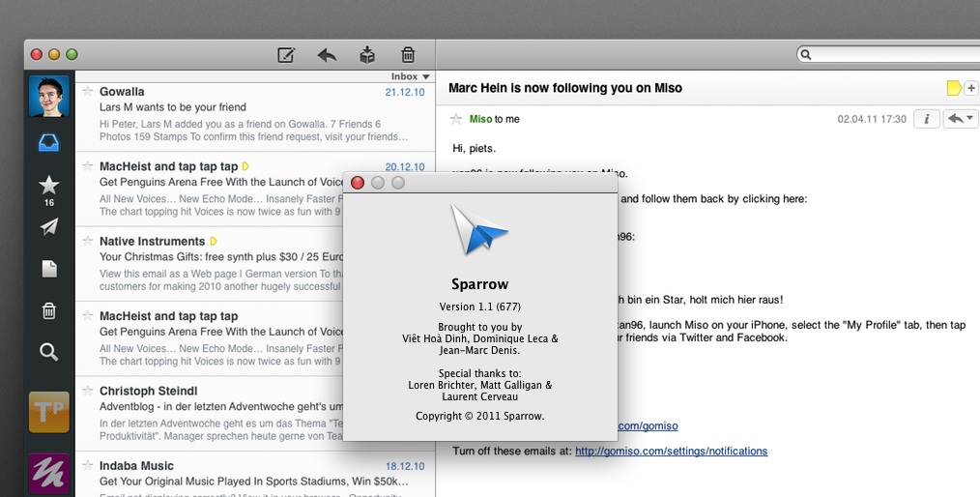
Task: Open the account avatar photo
Action: 48,97
